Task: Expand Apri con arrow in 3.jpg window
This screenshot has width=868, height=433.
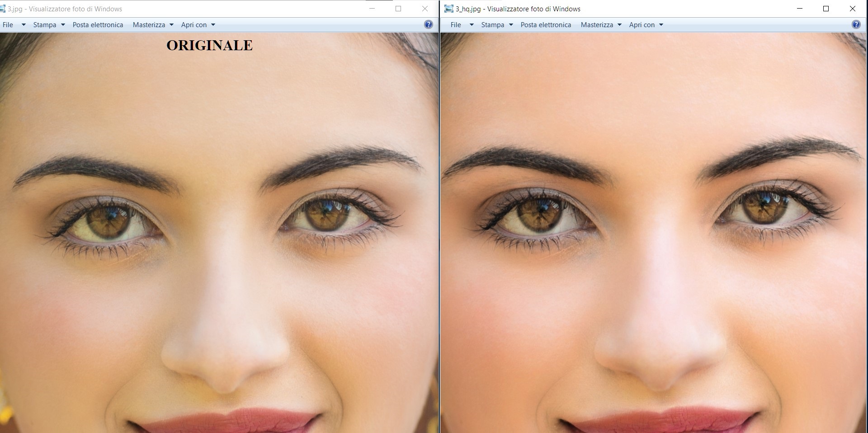Action: click(213, 25)
